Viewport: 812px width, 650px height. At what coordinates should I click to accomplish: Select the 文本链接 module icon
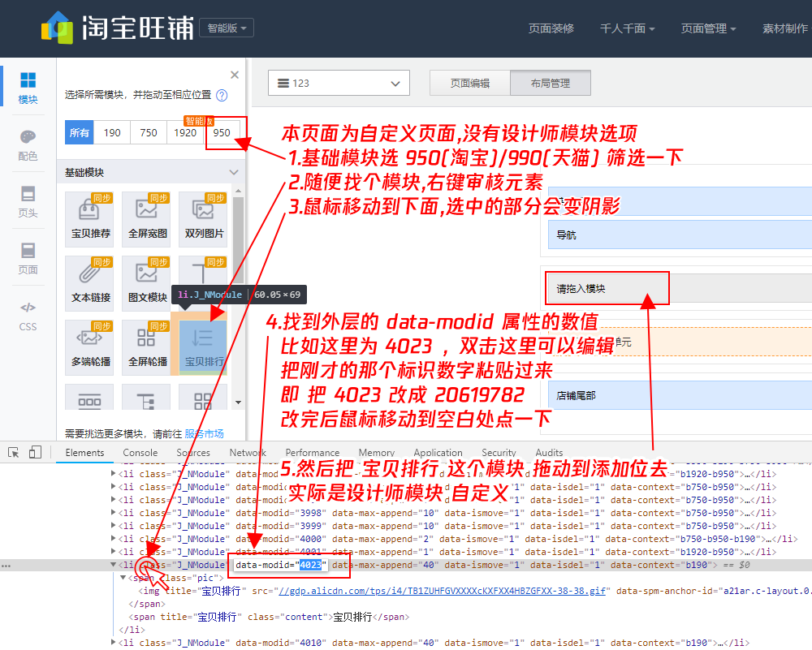[x=89, y=277]
